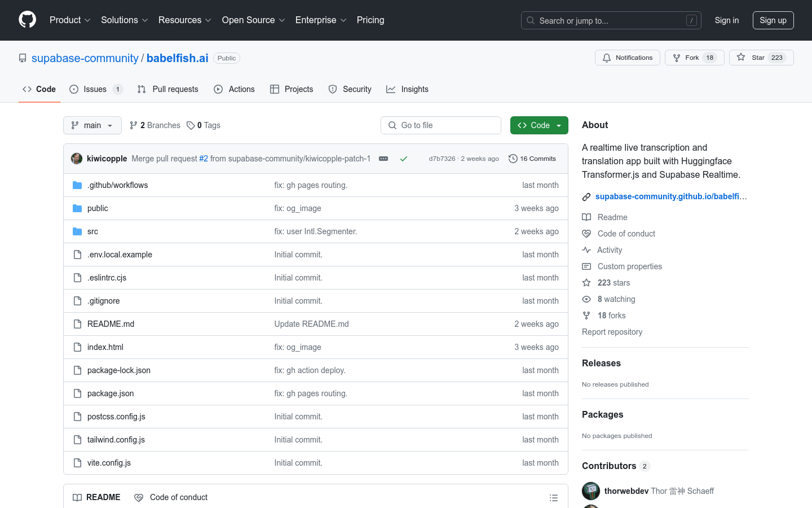
Task: Open the src folder
Action: [92, 231]
